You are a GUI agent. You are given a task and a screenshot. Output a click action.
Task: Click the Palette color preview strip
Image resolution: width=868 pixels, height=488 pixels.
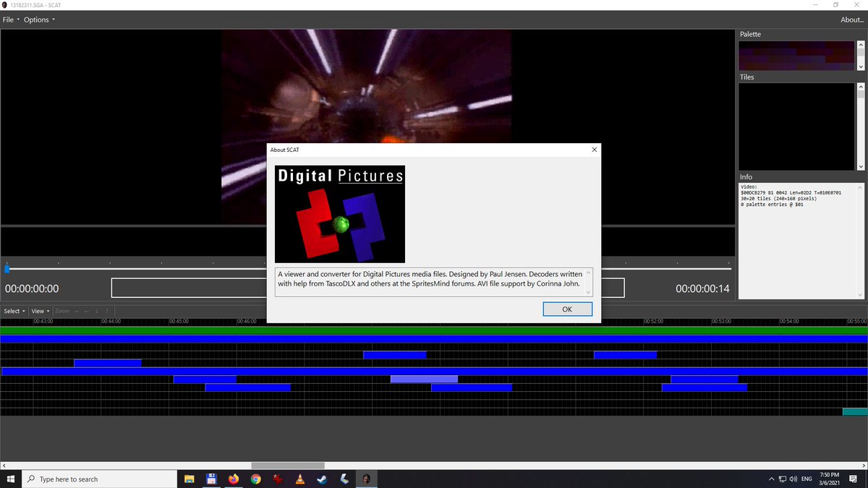[796, 56]
